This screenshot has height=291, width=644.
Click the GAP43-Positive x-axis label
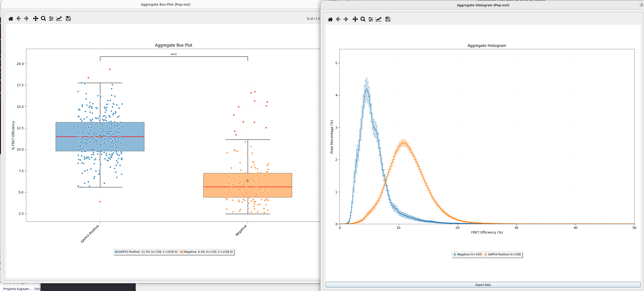(90, 234)
